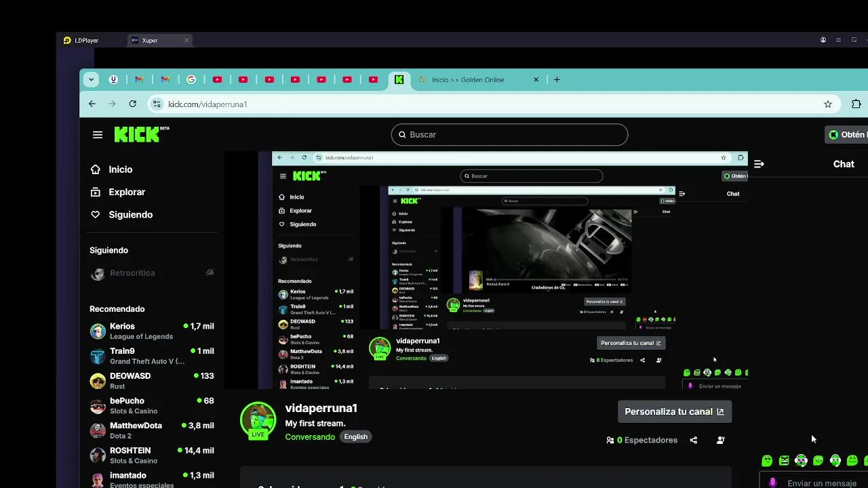Click the My first stream. title
Screen dimensions: 868x488
click(x=315, y=424)
